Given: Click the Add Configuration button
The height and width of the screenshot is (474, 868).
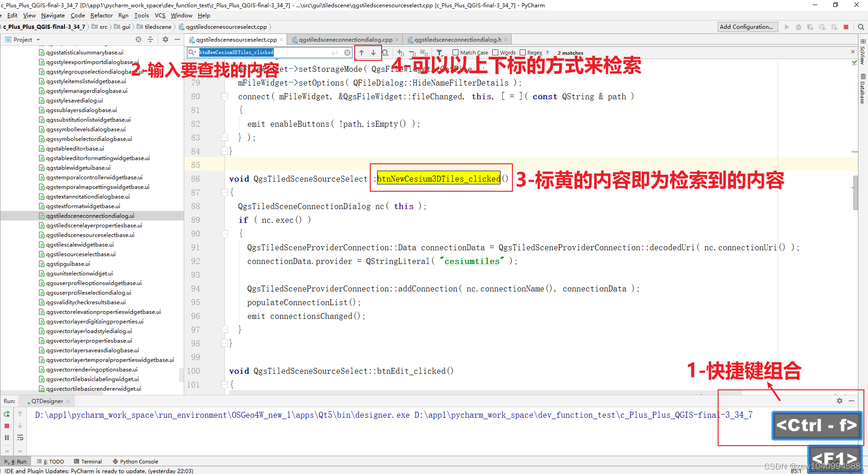Looking at the screenshot, I should click(x=747, y=27).
